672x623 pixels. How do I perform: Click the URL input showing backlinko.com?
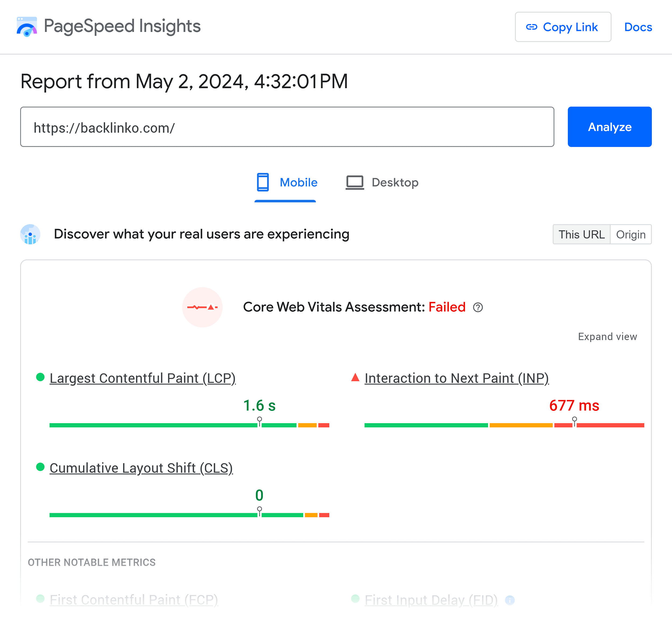(287, 127)
